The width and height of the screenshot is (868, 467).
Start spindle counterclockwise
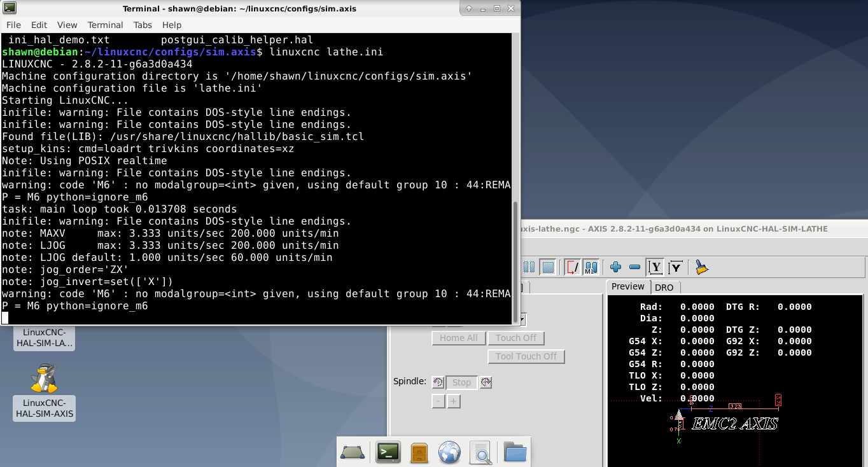coord(438,382)
